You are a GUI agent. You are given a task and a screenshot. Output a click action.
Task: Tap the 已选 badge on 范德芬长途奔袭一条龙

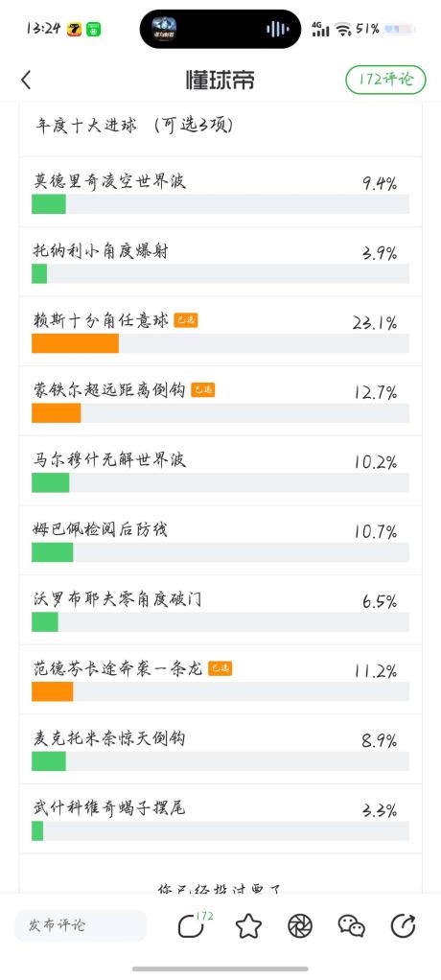220,668
